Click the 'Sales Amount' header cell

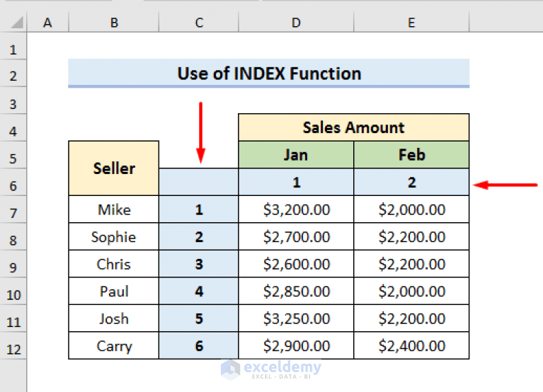[x=353, y=127]
